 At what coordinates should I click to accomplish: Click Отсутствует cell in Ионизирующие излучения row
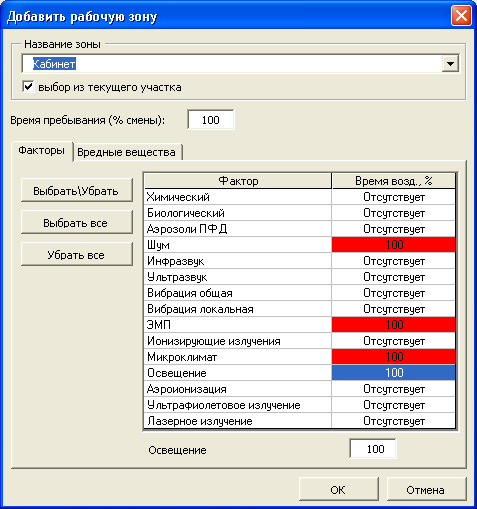tap(394, 341)
